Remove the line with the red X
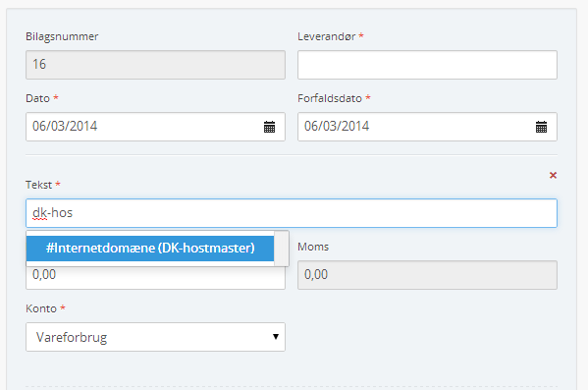Image resolution: width=588 pixels, height=390 pixels. [553, 175]
